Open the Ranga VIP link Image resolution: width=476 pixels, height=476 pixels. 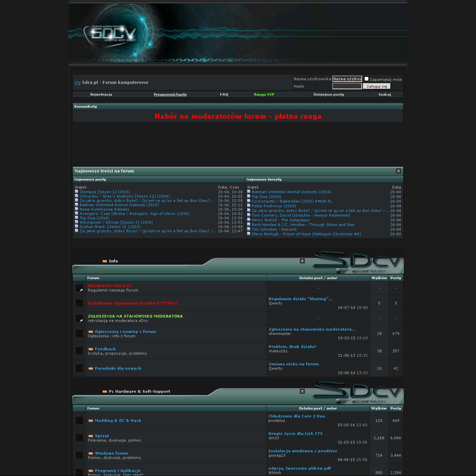(264, 95)
